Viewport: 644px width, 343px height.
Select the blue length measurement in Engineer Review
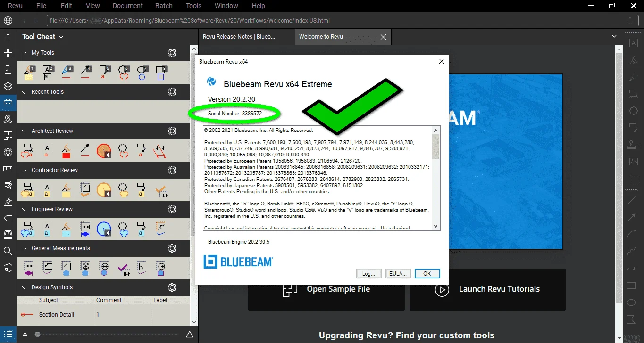click(85, 229)
